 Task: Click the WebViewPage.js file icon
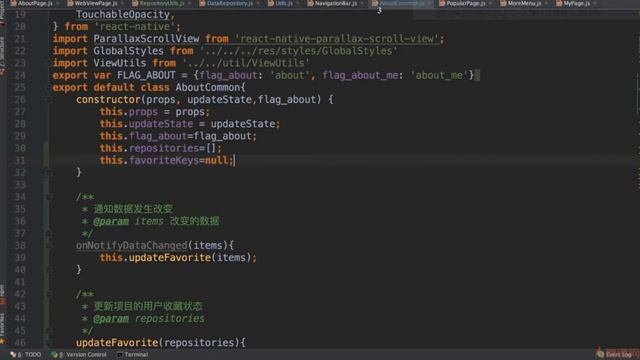[x=70, y=3]
